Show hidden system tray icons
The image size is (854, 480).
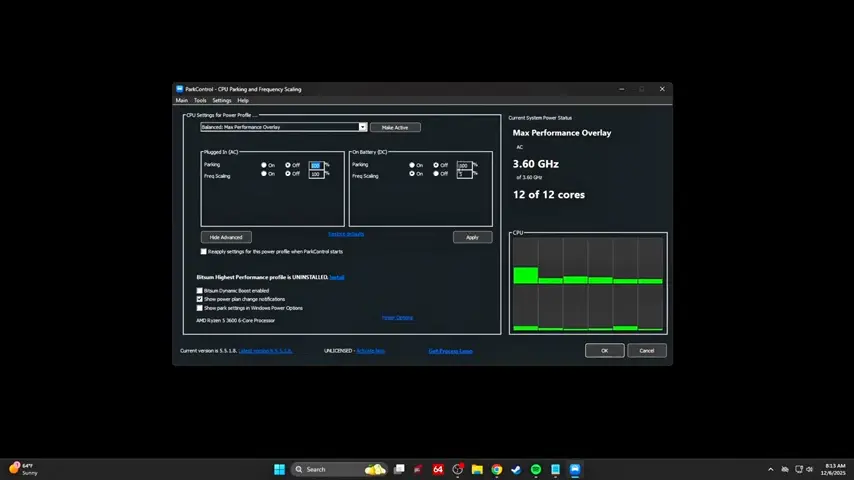(770, 469)
